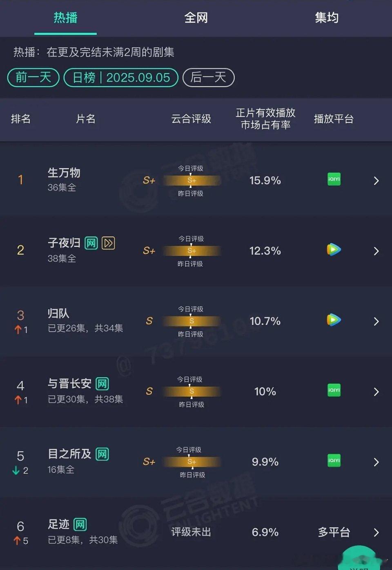Tap the S+ rating bar for 生万物

192,180
